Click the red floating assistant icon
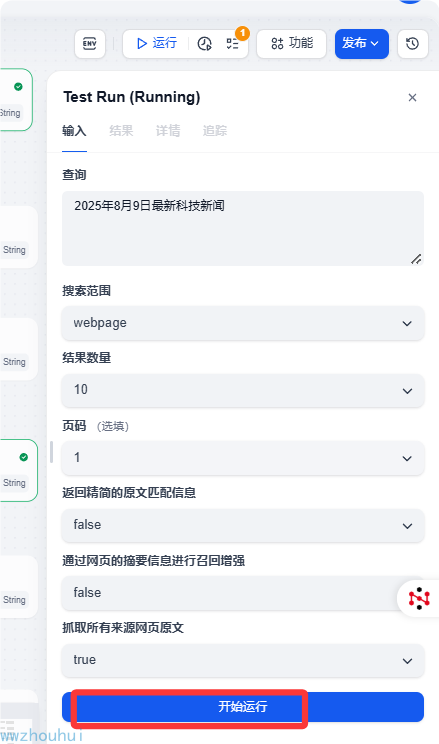The height and width of the screenshot is (744, 439). (x=419, y=598)
